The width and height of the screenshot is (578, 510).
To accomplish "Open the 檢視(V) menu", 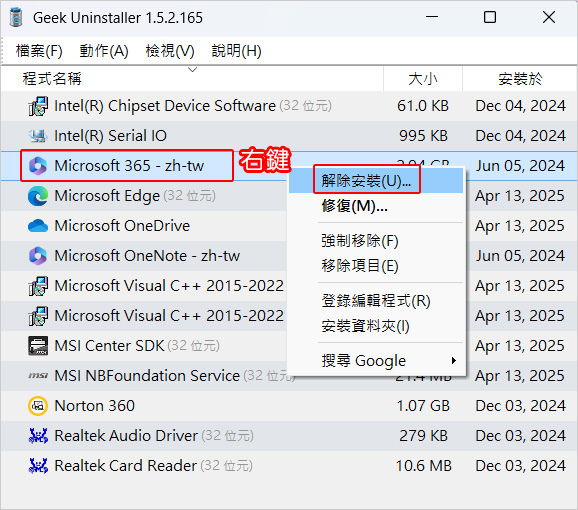I will (x=170, y=51).
